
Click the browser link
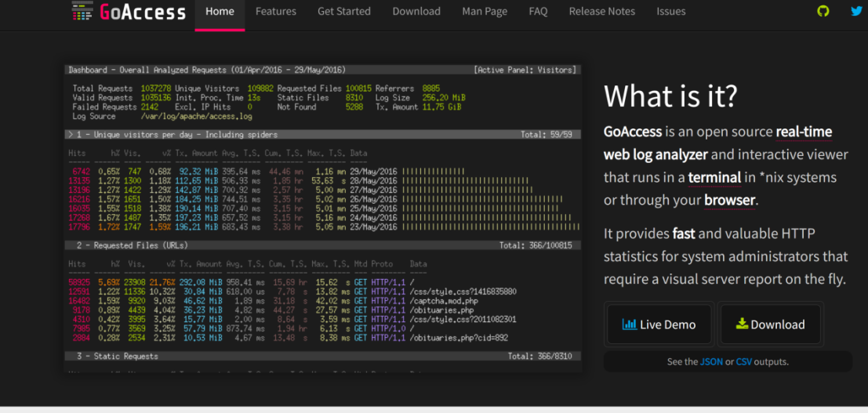click(730, 201)
